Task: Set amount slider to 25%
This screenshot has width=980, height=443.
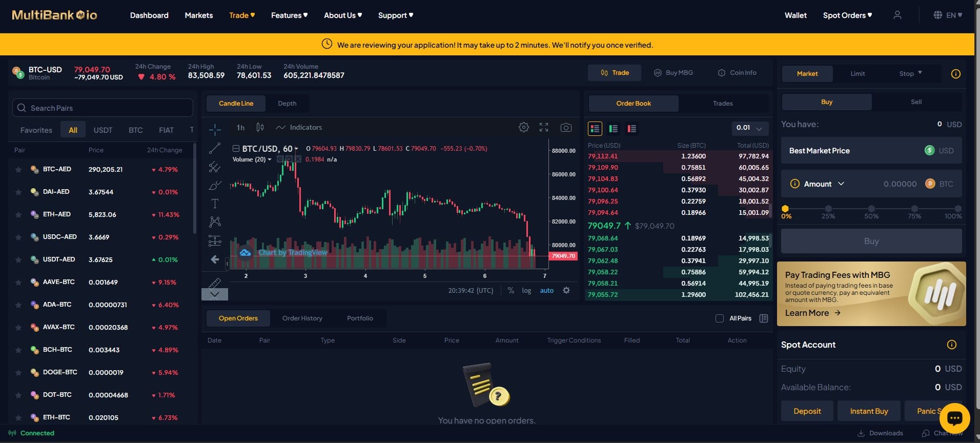Action: click(x=828, y=209)
